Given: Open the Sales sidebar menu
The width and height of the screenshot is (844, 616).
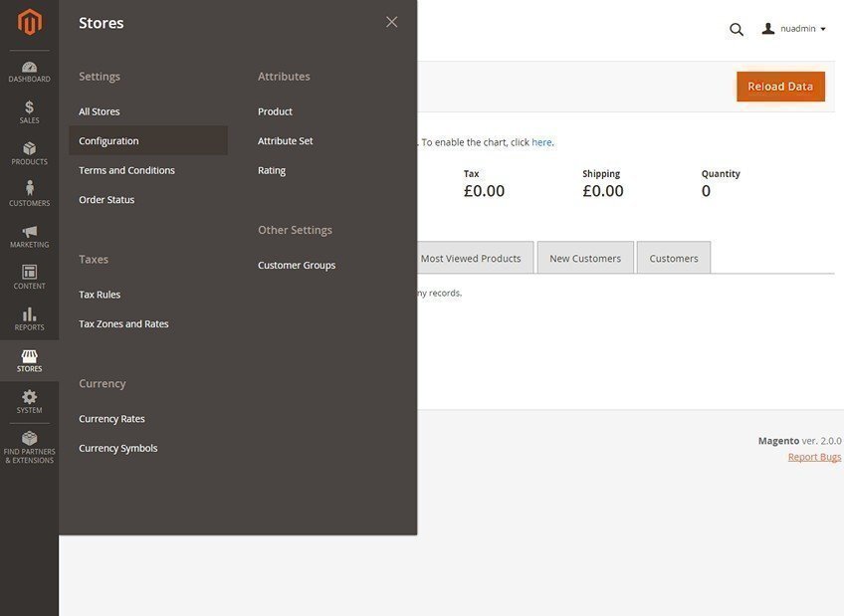Looking at the screenshot, I should point(29,112).
